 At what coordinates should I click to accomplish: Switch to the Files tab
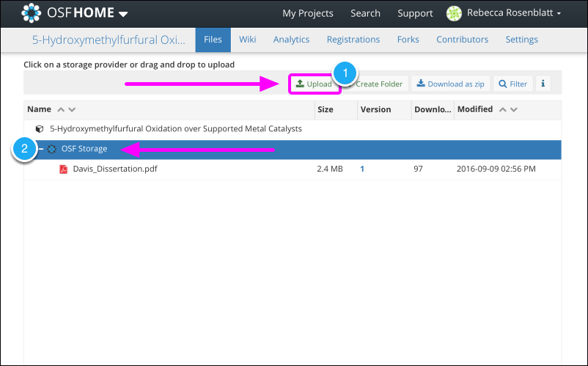pyautogui.click(x=213, y=40)
